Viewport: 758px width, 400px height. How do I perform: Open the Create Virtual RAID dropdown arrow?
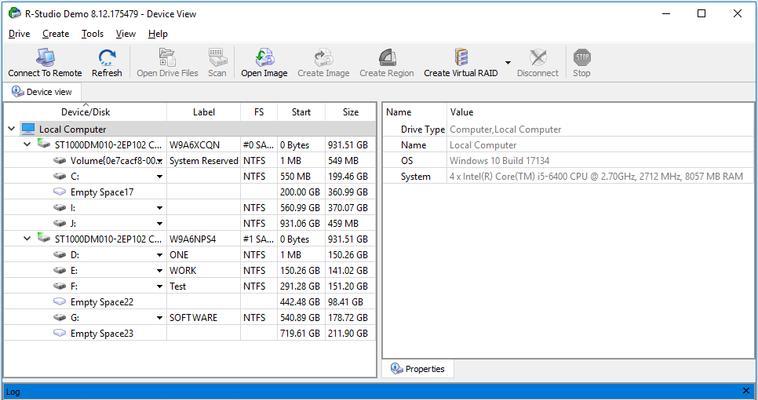point(508,62)
